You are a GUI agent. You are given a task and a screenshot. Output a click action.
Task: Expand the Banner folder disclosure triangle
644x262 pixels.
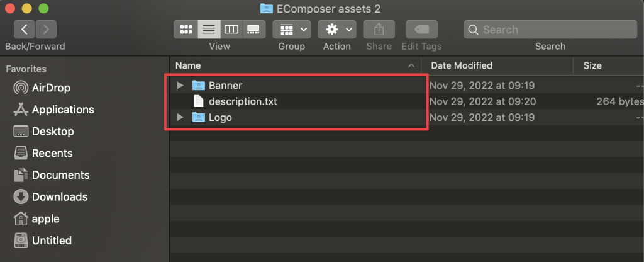click(x=180, y=86)
